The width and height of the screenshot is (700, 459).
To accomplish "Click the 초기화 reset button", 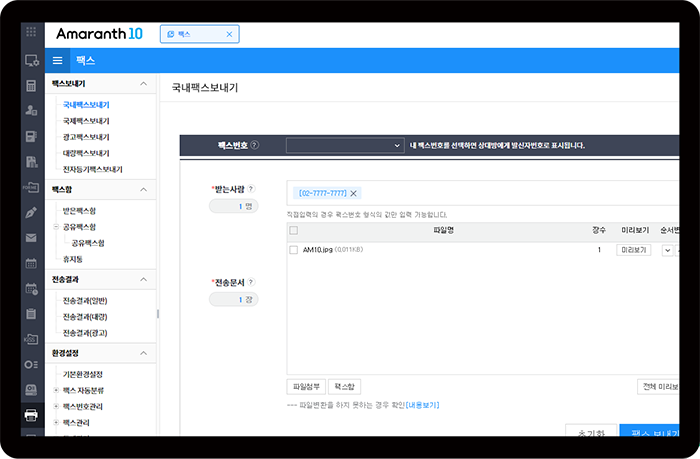I will click(591, 432).
